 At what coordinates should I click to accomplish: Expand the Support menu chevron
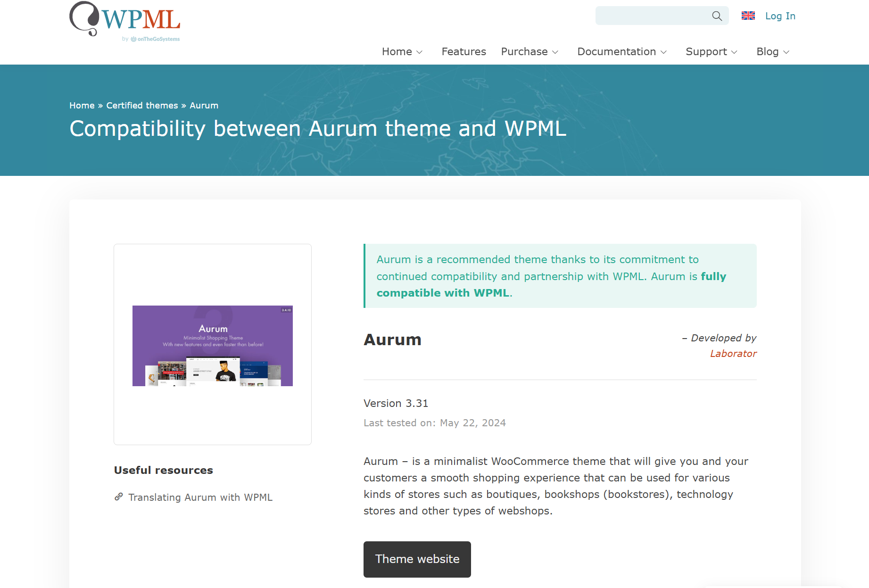pos(734,52)
